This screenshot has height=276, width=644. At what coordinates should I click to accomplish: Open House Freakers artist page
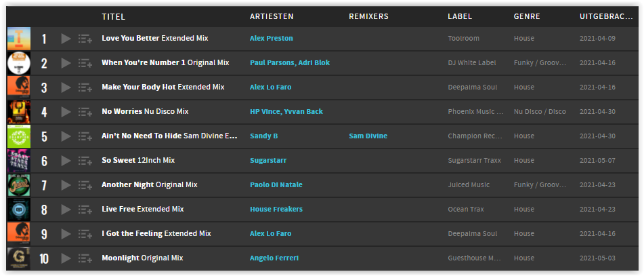pyautogui.click(x=276, y=209)
